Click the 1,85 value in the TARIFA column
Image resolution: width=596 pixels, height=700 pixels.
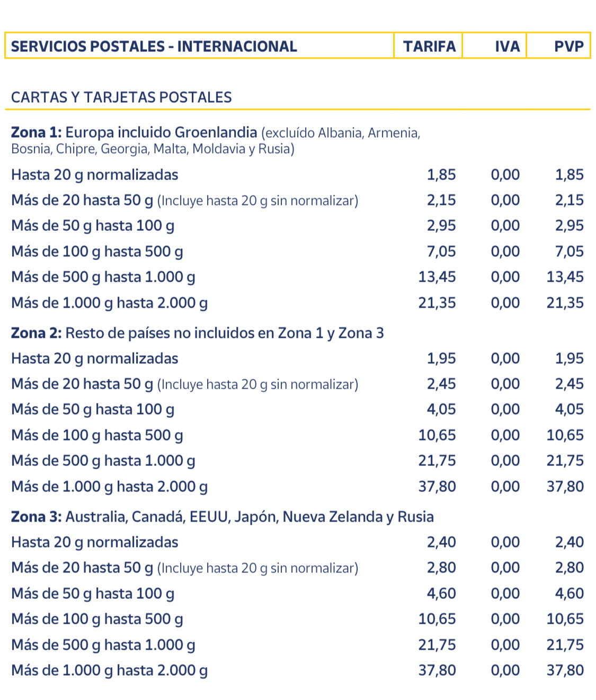(441, 175)
